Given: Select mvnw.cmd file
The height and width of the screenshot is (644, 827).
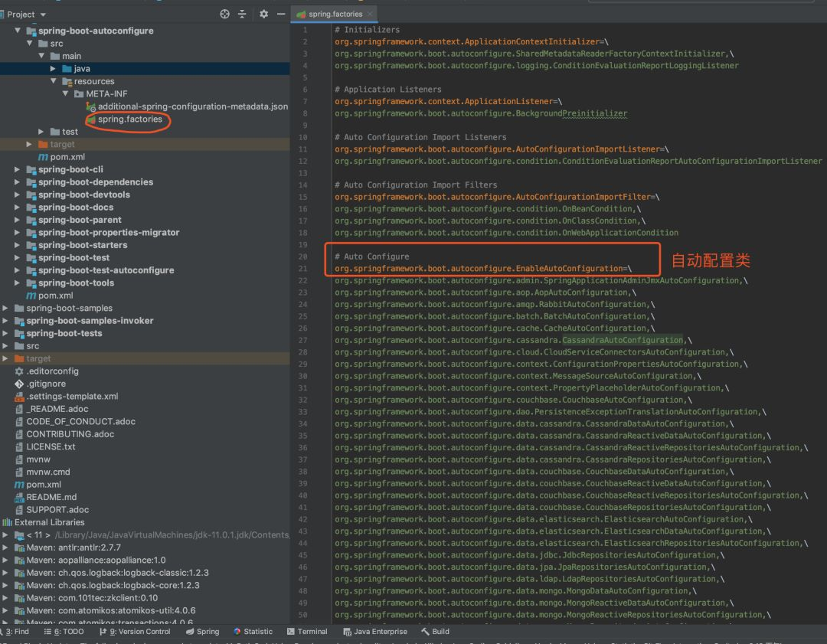Looking at the screenshot, I should tap(48, 472).
